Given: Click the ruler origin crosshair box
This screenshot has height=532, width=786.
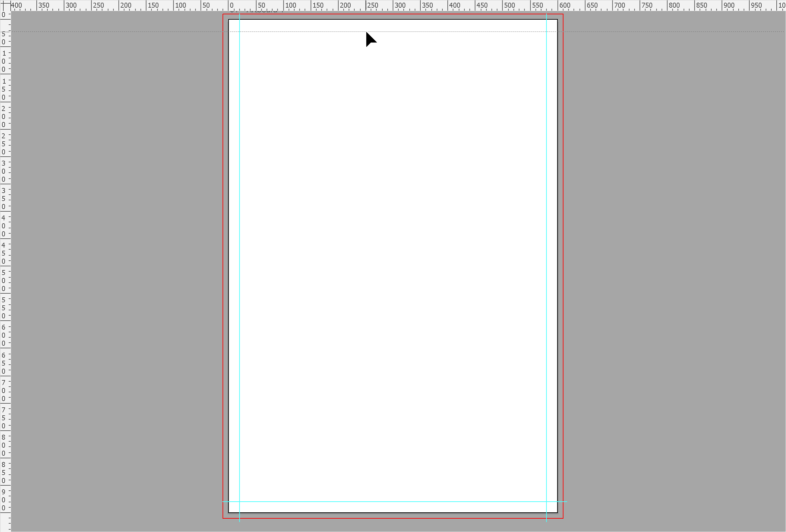Looking at the screenshot, I should click(x=5, y=5).
